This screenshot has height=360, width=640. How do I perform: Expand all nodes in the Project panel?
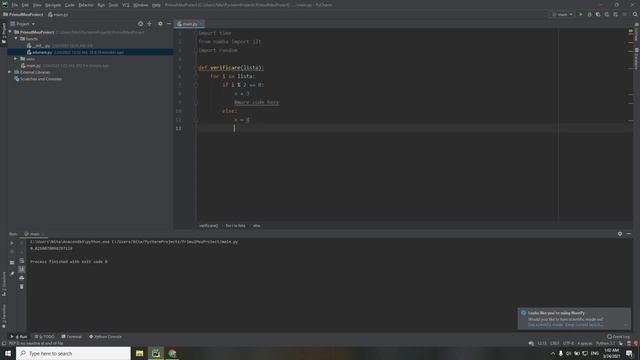click(x=149, y=24)
